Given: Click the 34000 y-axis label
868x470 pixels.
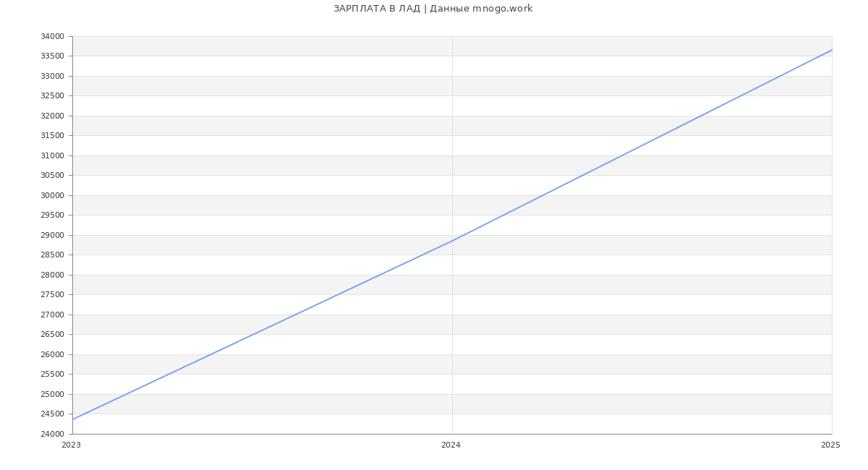Looking at the screenshot, I should (x=52, y=36).
